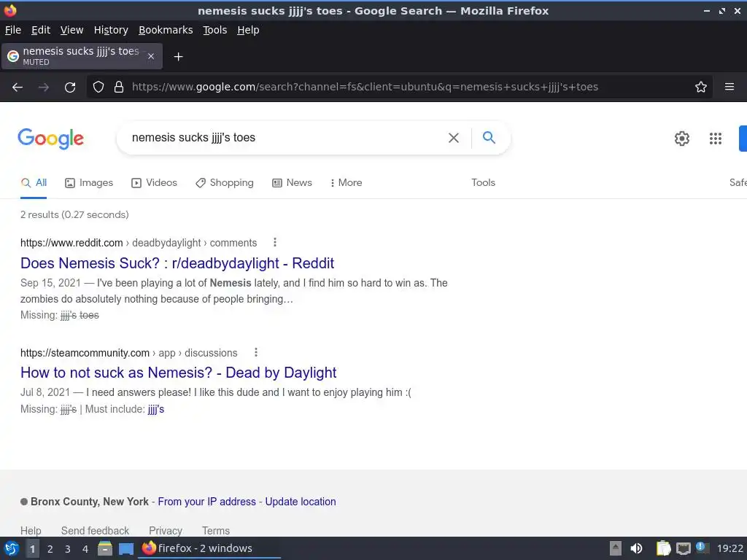
Task: Open the file manager in taskbar
Action: tap(105, 548)
